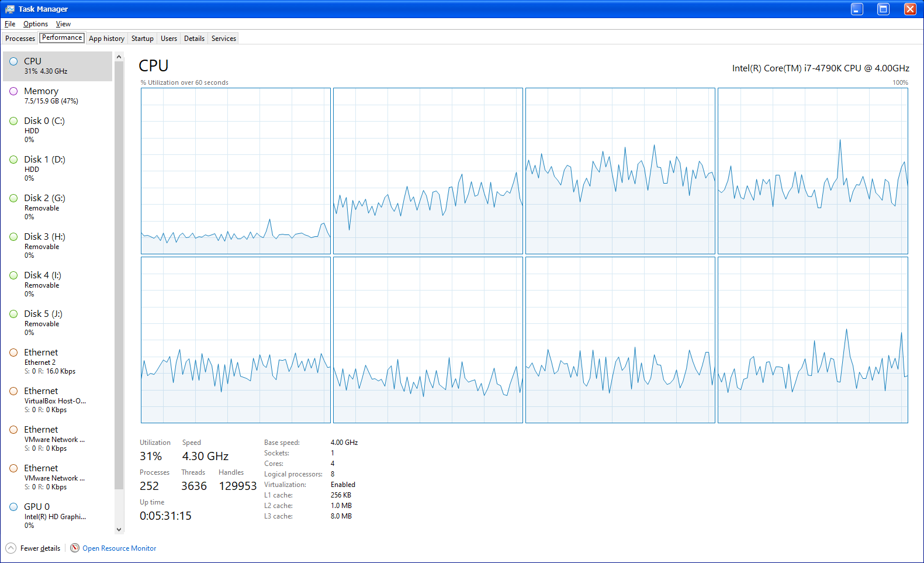The width and height of the screenshot is (924, 563).
Task: Select the Performance tab
Action: (62, 37)
